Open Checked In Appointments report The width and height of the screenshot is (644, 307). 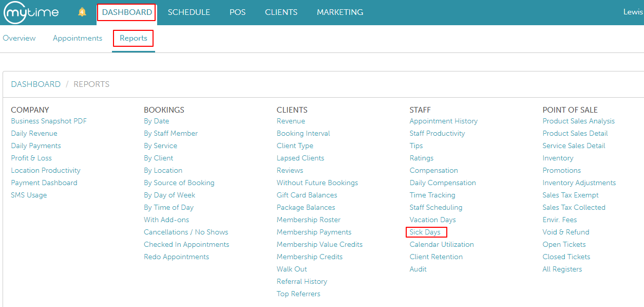(186, 245)
